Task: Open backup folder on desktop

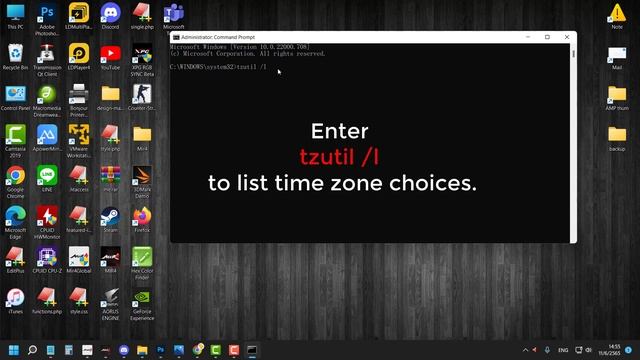Action: pyautogui.click(x=617, y=138)
